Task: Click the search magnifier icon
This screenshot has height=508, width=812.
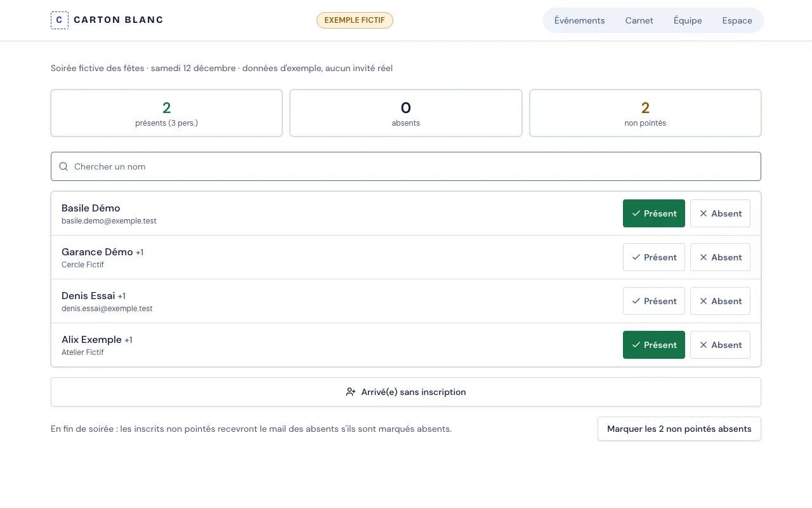Action: pyautogui.click(x=63, y=166)
